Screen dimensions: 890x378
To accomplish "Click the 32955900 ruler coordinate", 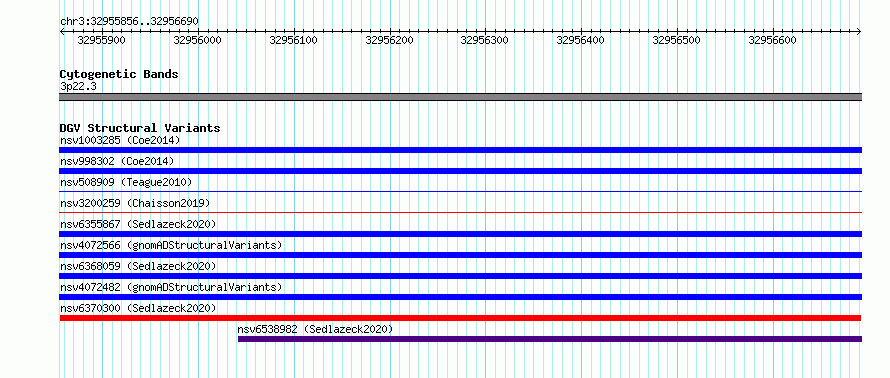I will (x=102, y=40).
